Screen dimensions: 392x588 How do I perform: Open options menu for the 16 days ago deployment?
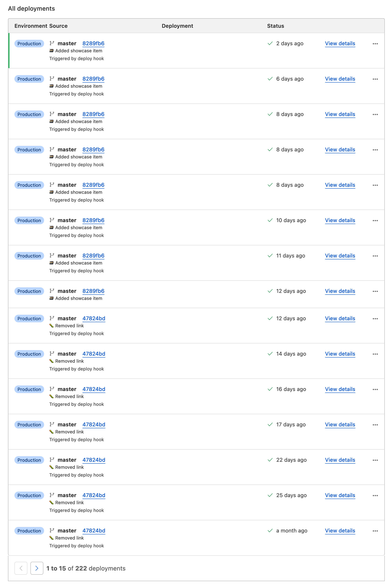pos(375,389)
